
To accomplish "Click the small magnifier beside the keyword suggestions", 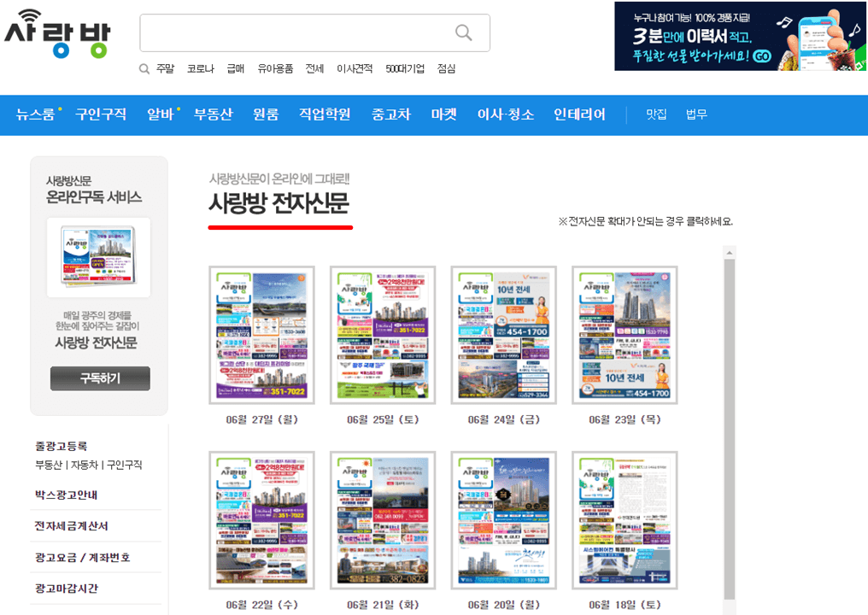I will pyautogui.click(x=144, y=67).
